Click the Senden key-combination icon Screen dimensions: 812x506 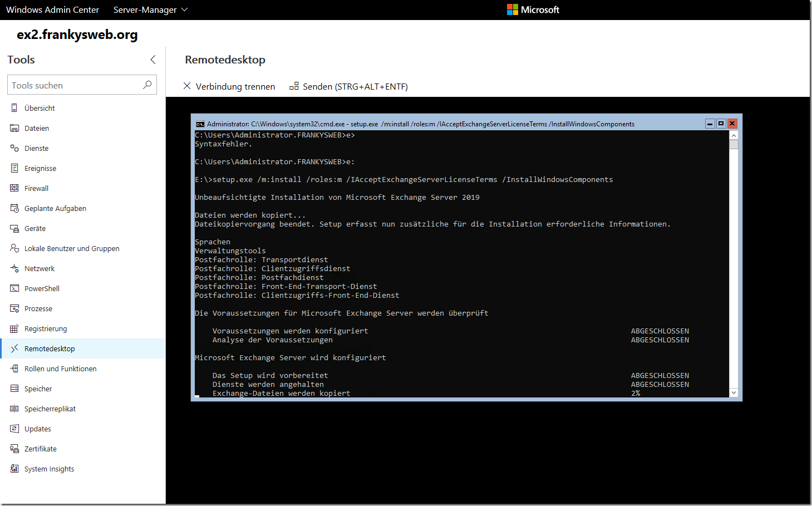point(294,86)
